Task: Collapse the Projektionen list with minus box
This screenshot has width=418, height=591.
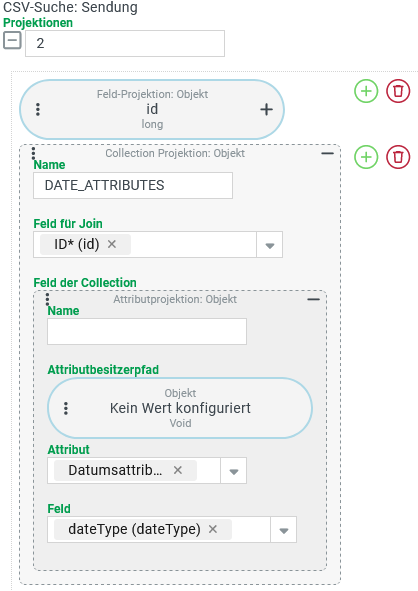Action: pyautogui.click(x=12, y=40)
